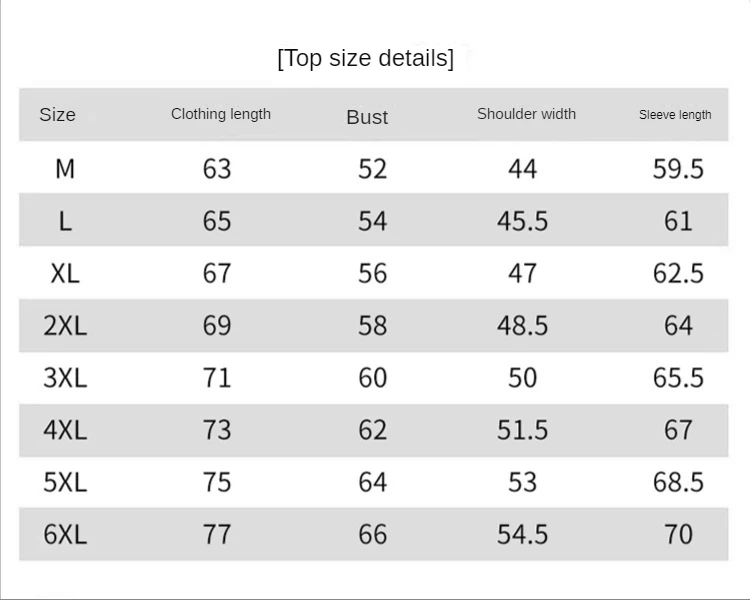Screen dimensions: 750x600
Task: Select clothing length value 71
Action: tap(217, 378)
